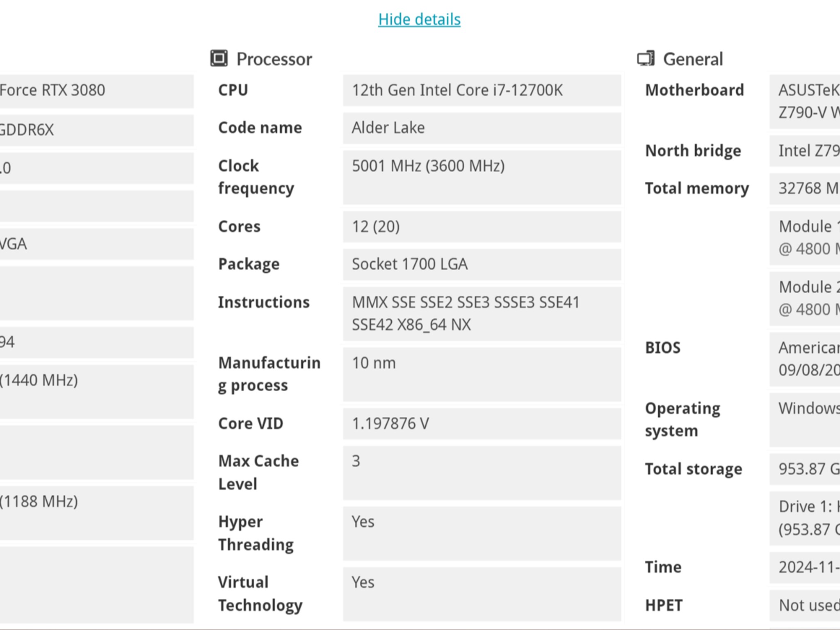
Task: Click the Drive 1 storage entry
Action: [x=805, y=518]
